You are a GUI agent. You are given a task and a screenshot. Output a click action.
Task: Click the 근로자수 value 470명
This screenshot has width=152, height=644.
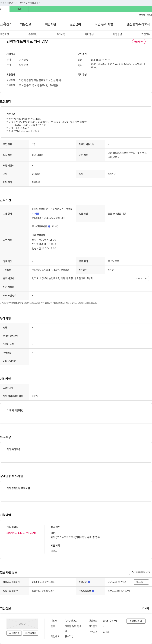(x=106, y=632)
